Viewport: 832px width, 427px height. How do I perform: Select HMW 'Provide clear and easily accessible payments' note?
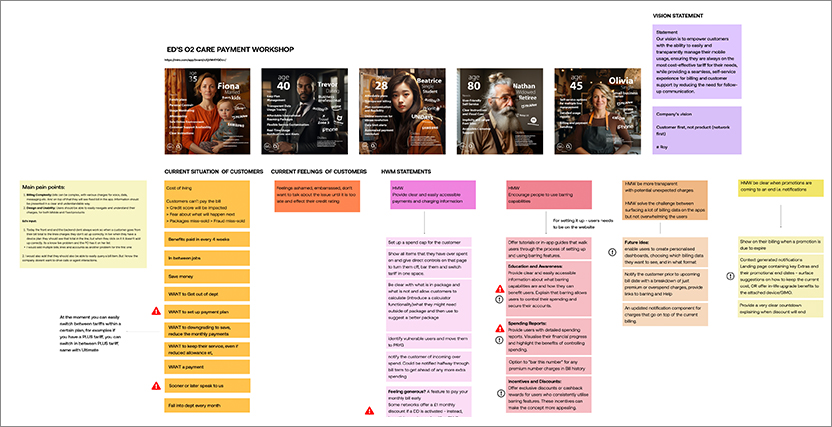pyautogui.click(x=433, y=195)
